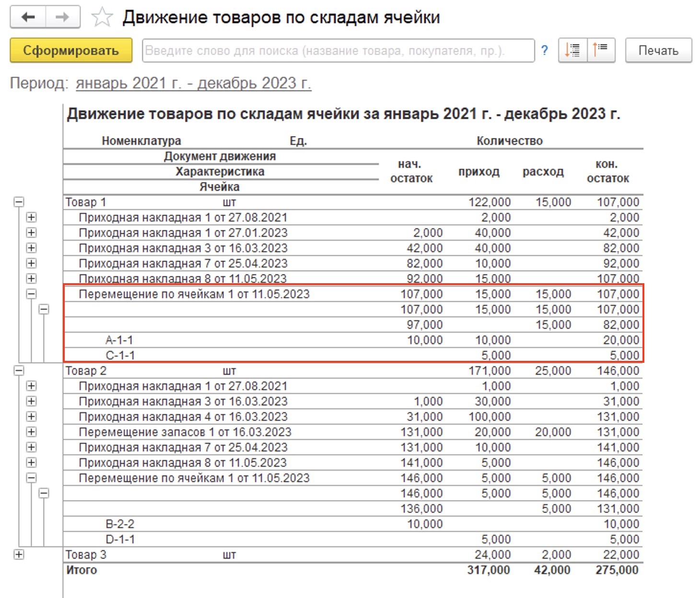Click Товар 2 приход value 171,000
The height and width of the screenshot is (598, 700).
pyautogui.click(x=490, y=371)
